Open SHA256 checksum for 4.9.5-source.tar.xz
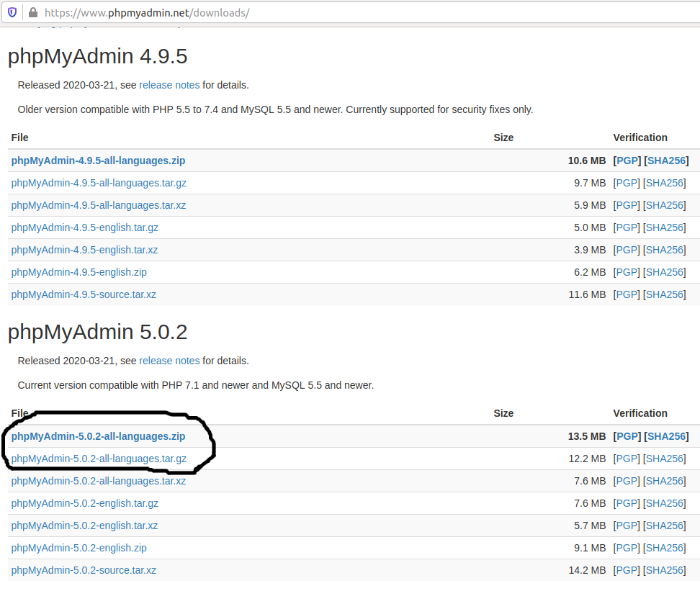Viewport: 700px width, 591px height. [x=664, y=294]
